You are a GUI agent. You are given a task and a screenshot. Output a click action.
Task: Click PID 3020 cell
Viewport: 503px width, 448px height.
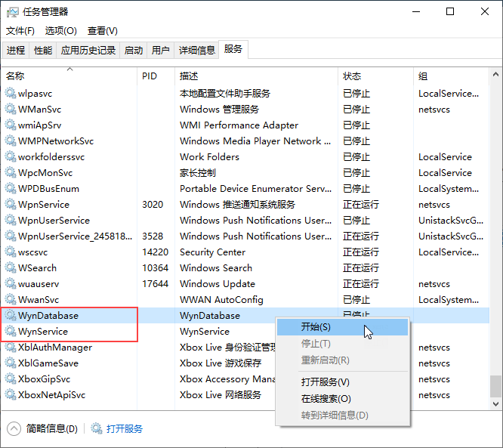click(x=153, y=205)
